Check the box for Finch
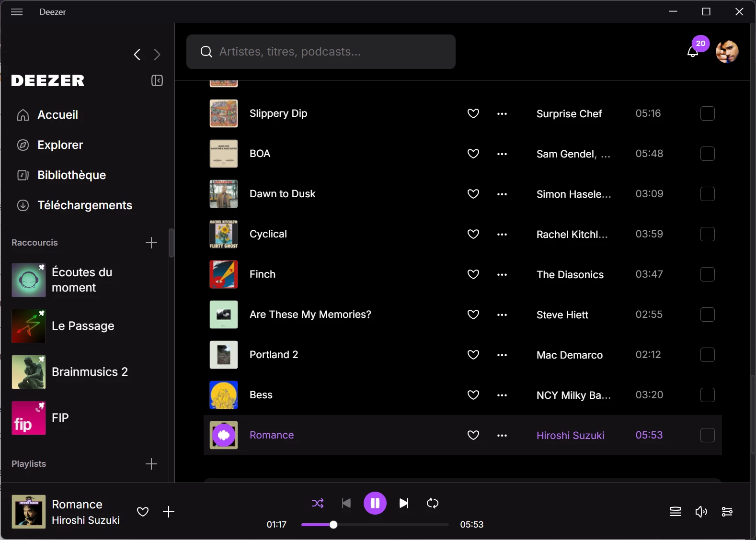The width and height of the screenshot is (756, 540). 708,274
